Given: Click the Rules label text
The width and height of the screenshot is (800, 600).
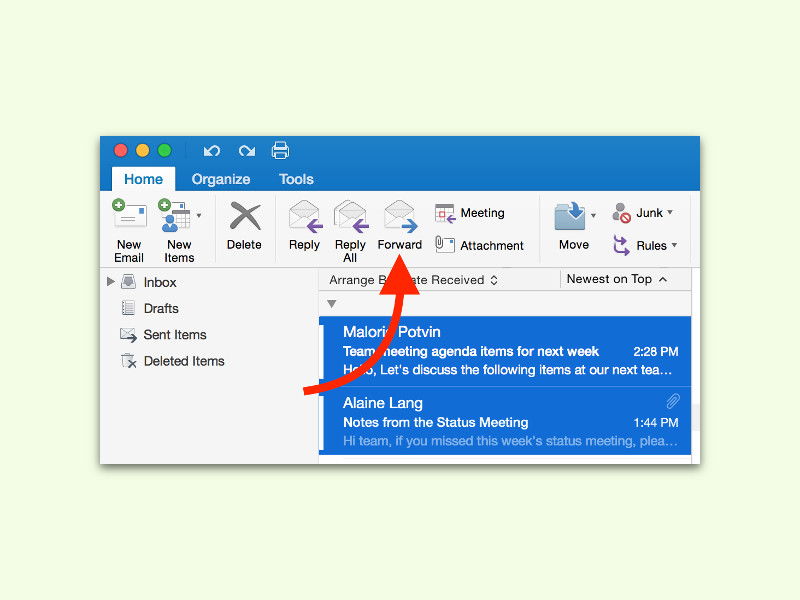Looking at the screenshot, I should [x=652, y=245].
